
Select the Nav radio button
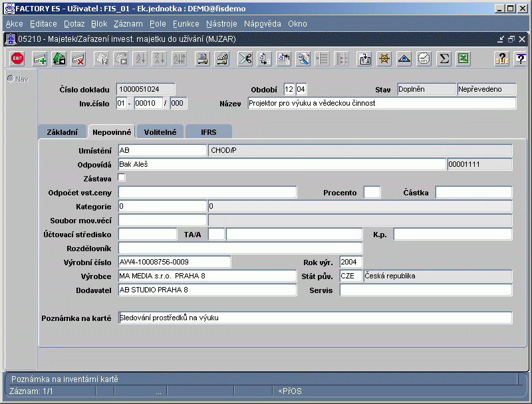point(11,79)
